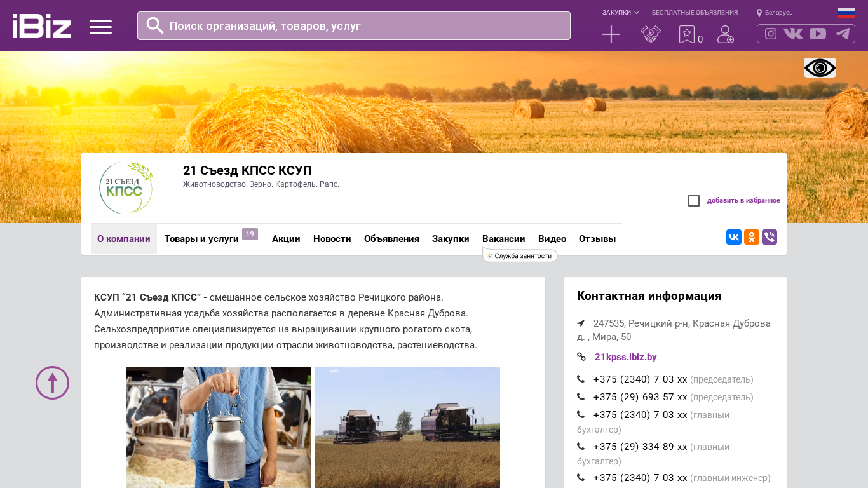The width and height of the screenshot is (868, 488).
Task: Go to the Вакансии tab
Action: pos(504,239)
